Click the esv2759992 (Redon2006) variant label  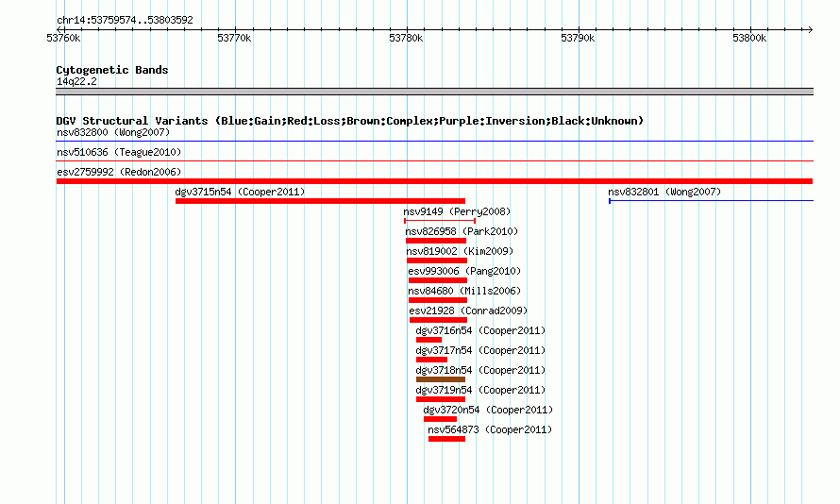click(x=119, y=172)
